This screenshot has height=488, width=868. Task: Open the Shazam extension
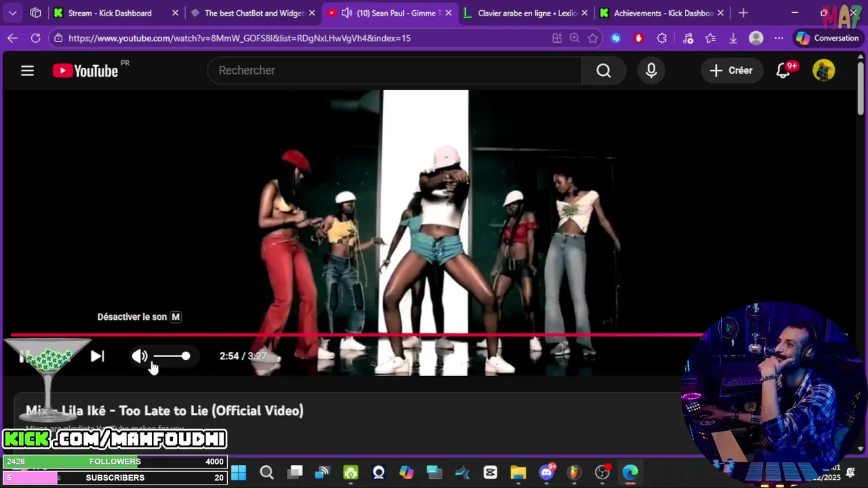coord(616,39)
